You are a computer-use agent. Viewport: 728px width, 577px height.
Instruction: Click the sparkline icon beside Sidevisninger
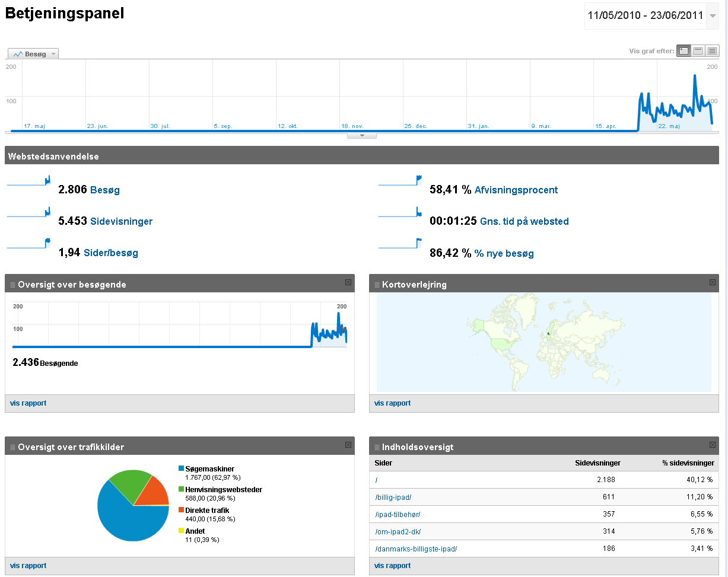click(28, 213)
